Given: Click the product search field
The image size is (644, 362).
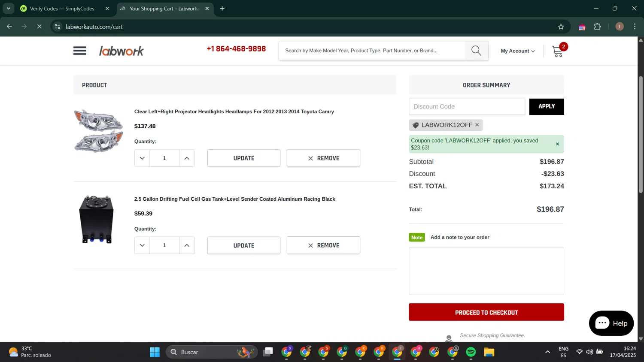Looking at the screenshot, I should 372,51.
